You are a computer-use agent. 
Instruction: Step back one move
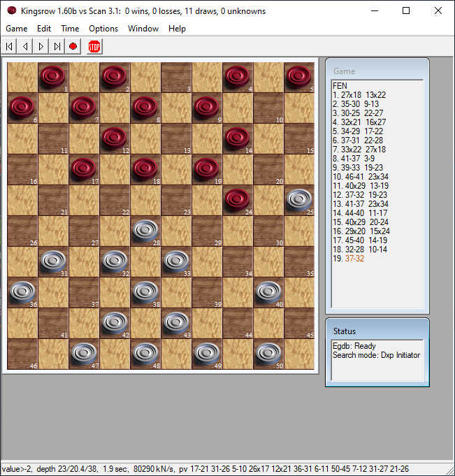pos(25,46)
